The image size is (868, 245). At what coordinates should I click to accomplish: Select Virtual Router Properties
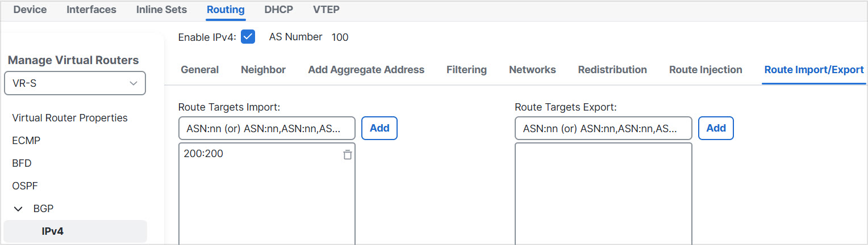click(x=70, y=118)
